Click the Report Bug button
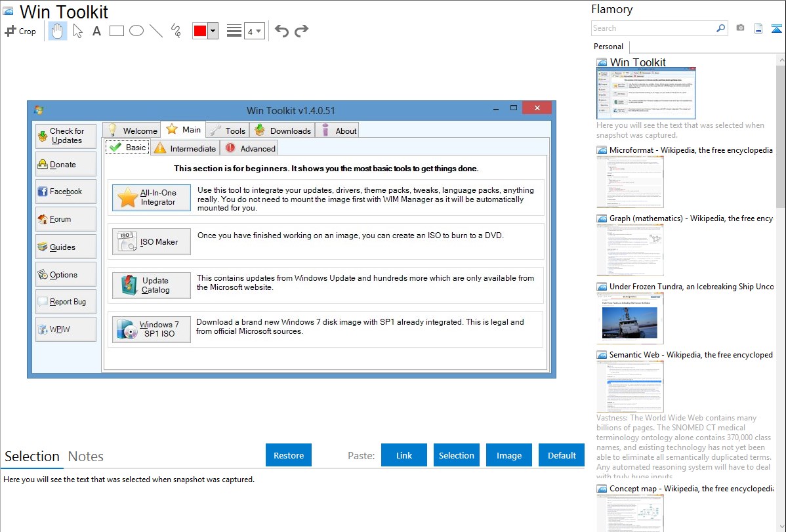The image size is (786, 532). [66, 302]
